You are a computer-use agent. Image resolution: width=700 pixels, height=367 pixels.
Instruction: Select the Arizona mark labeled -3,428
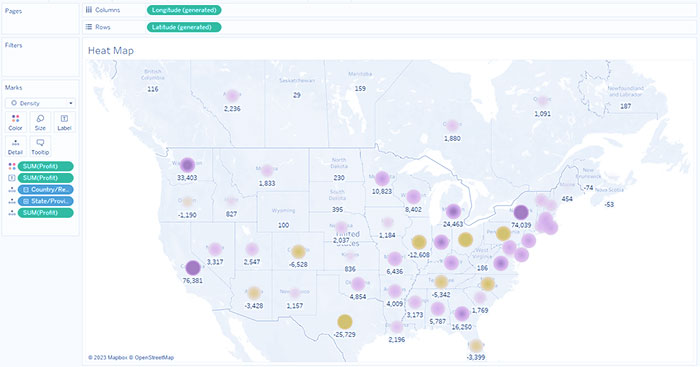(254, 293)
